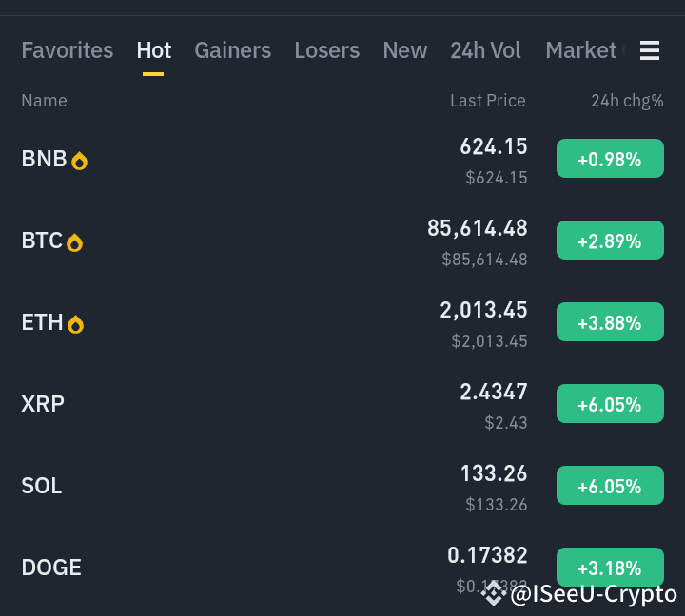The image size is (685, 616).
Task: Sort by the Name column header
Action: point(44,101)
